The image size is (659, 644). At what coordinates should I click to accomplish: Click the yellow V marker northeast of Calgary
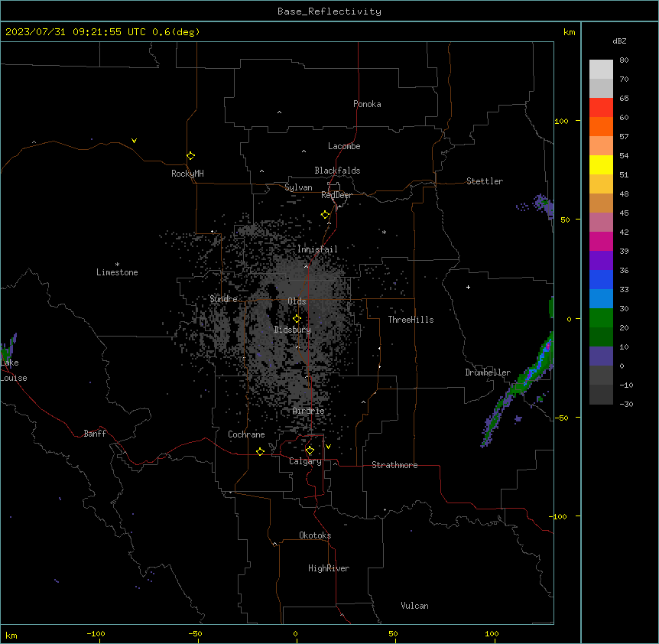pos(328,447)
